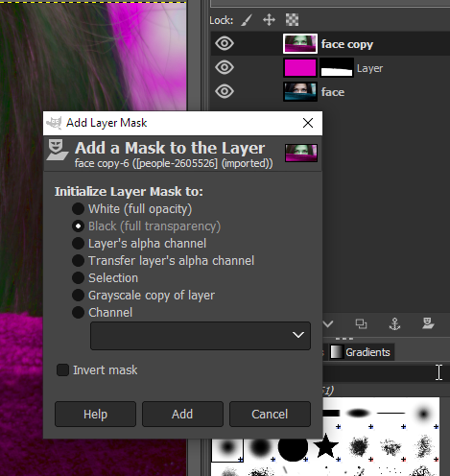Click the Wilber icon in dialog title bar
450x476 pixels.
coord(54,123)
